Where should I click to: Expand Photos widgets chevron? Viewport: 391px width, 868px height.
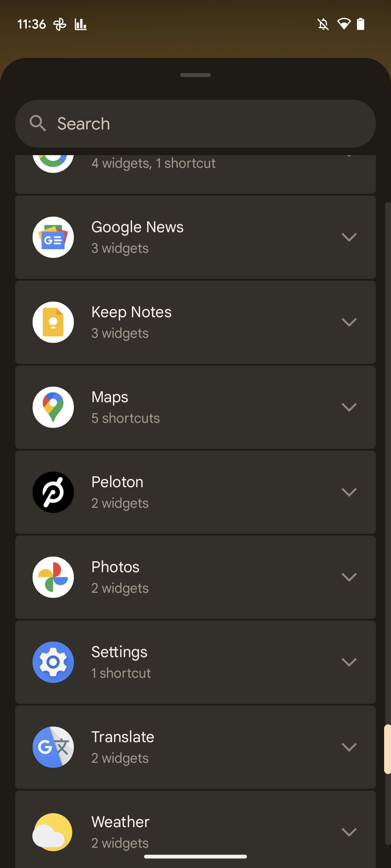tap(349, 577)
